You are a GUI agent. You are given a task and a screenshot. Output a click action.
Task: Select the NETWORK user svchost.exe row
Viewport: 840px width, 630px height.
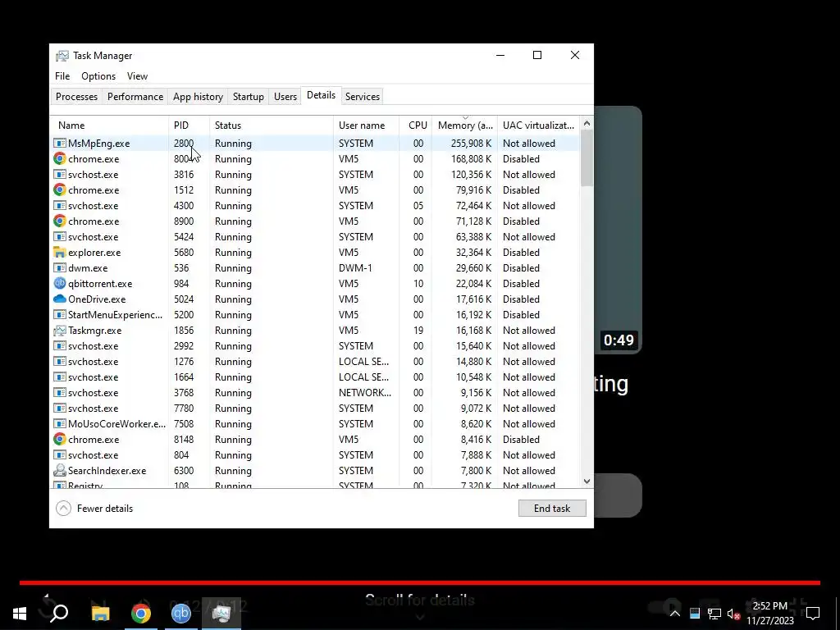click(x=316, y=392)
